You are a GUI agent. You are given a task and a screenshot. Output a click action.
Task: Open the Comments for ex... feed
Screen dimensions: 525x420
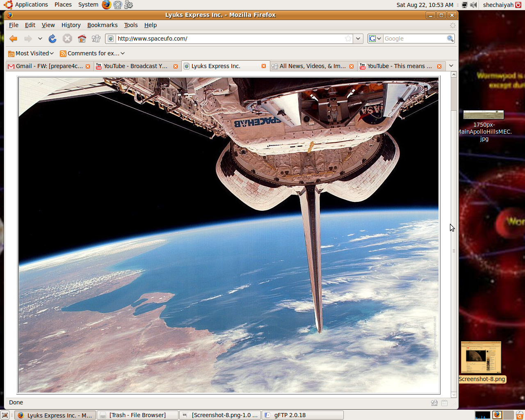(x=92, y=53)
